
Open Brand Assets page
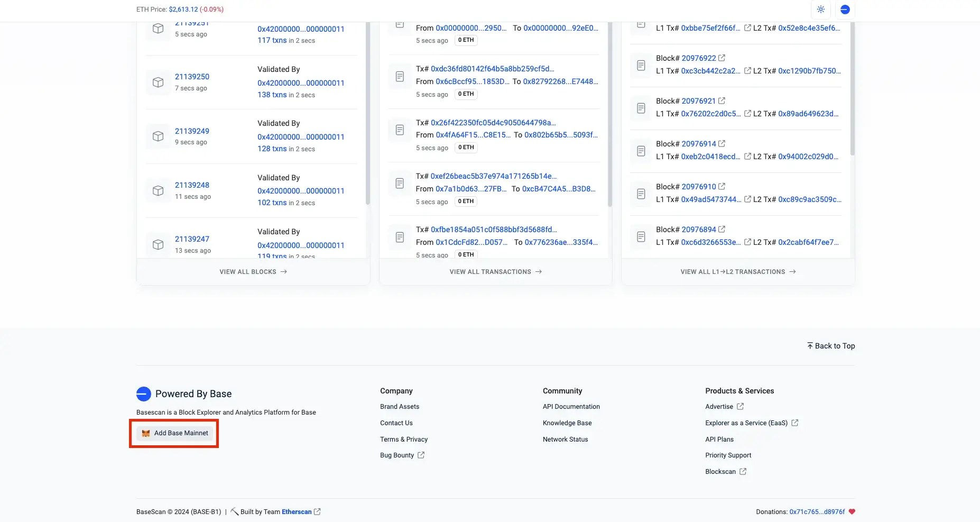point(400,407)
